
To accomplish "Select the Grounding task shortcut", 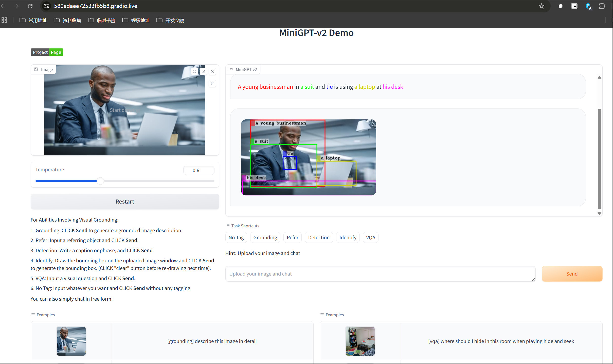I will coord(265,238).
